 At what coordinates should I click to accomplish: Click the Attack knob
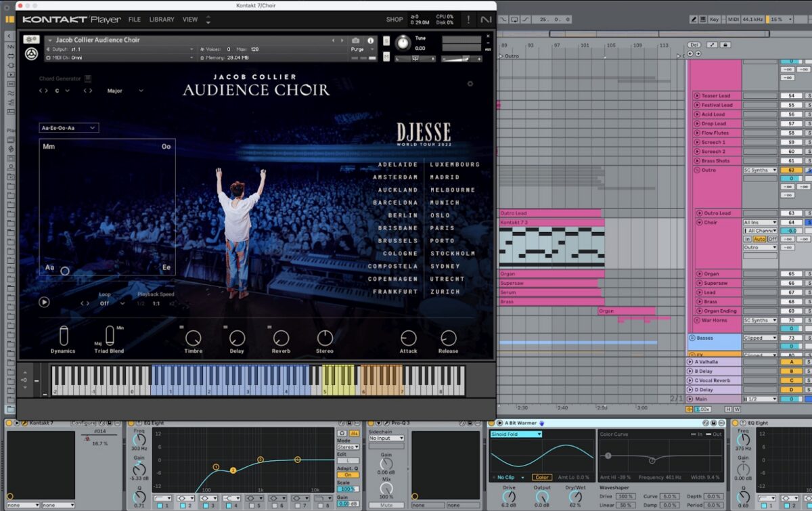[x=409, y=338]
